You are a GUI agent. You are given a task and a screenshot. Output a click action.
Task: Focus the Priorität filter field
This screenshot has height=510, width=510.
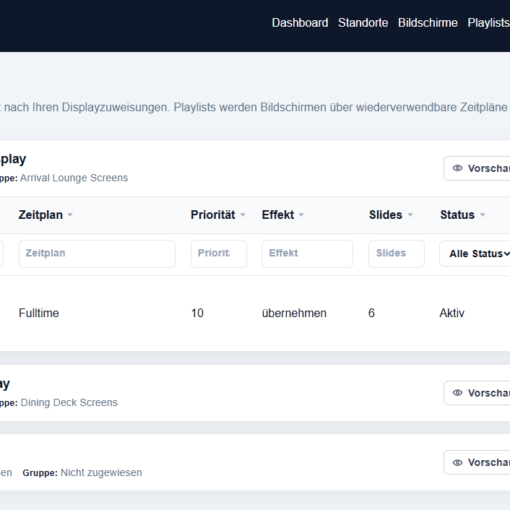point(219,254)
